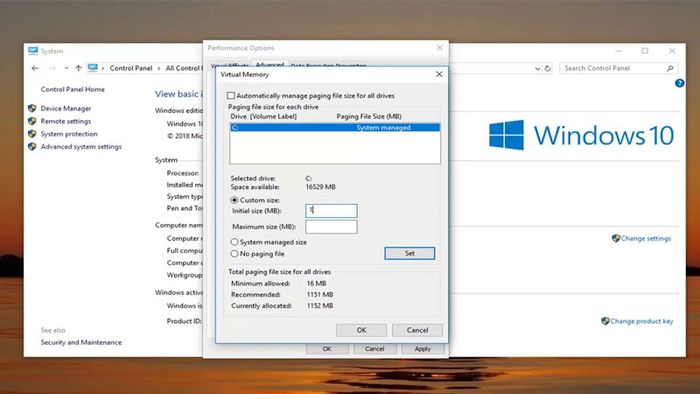Close the Performance Options dialog
The height and width of the screenshot is (394, 700).
coord(440,47)
